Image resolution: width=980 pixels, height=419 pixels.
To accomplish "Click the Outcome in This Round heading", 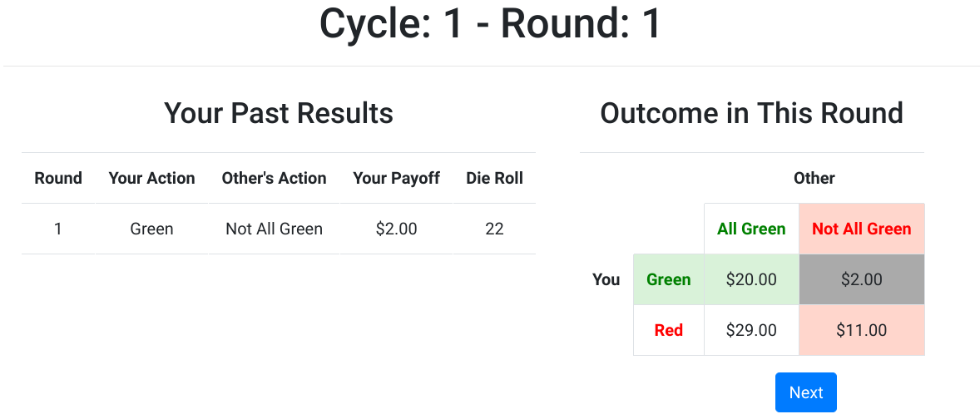I will [x=751, y=112].
